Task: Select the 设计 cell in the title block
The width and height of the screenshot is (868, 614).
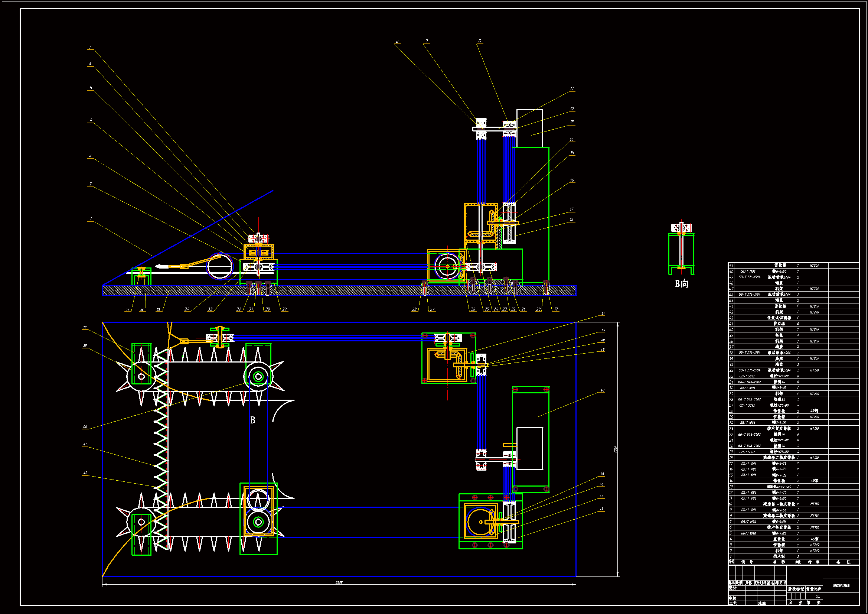Action: click(732, 588)
